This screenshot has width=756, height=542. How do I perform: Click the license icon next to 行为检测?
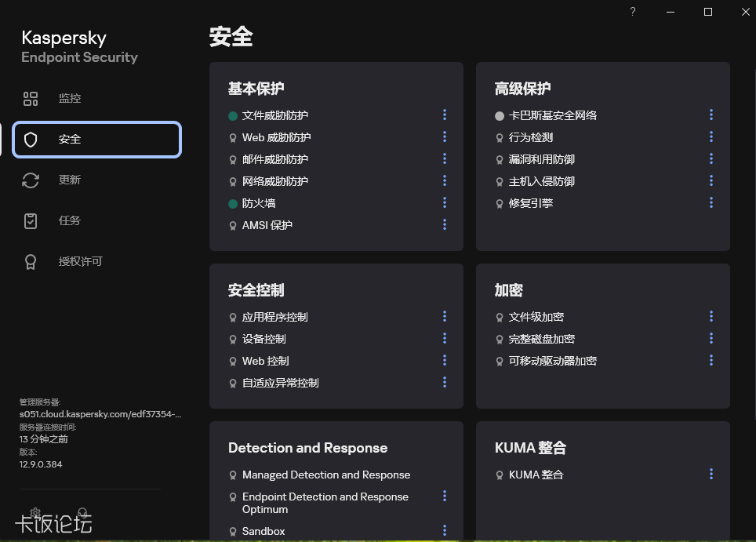(500, 138)
